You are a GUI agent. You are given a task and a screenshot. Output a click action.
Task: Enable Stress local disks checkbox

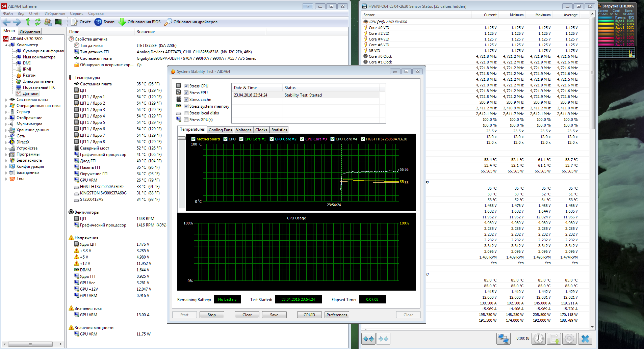(x=186, y=113)
